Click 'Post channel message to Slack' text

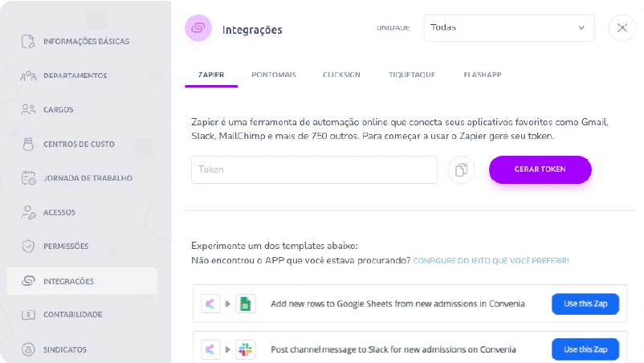click(x=393, y=349)
